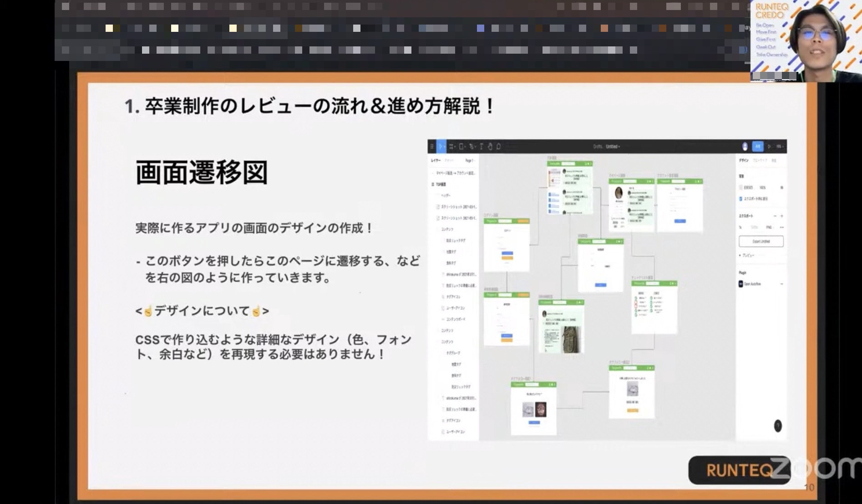Open the Figma main menu hamburger icon
Image resolution: width=862 pixels, height=504 pixels.
coord(432,146)
